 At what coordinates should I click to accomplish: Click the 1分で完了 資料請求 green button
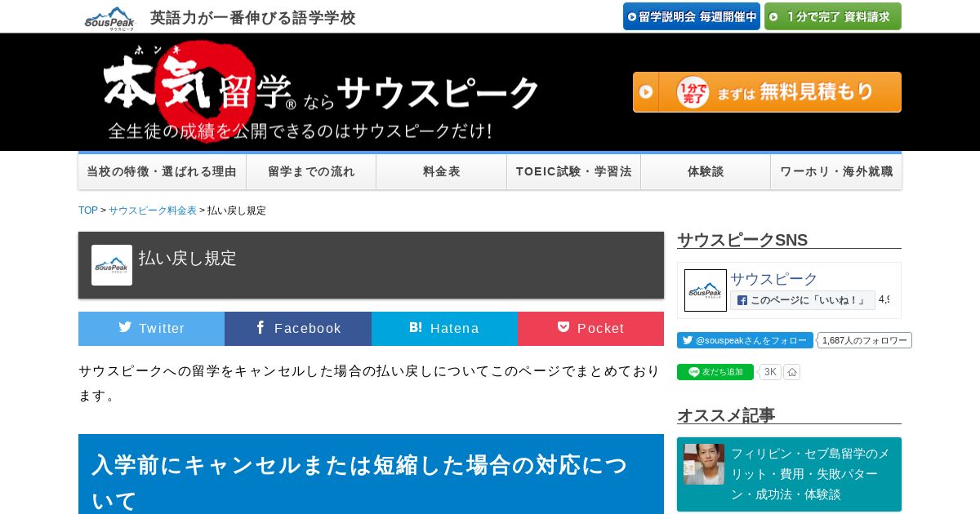pyautogui.click(x=833, y=16)
